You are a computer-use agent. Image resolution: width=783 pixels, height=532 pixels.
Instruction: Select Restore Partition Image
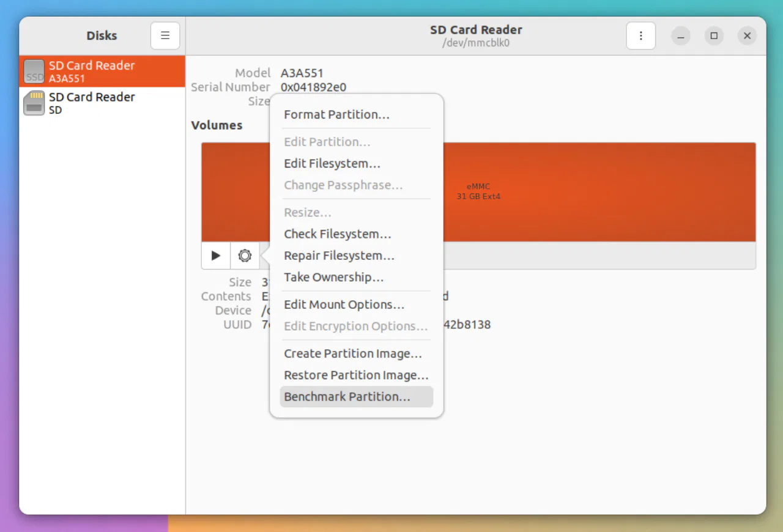(x=355, y=375)
